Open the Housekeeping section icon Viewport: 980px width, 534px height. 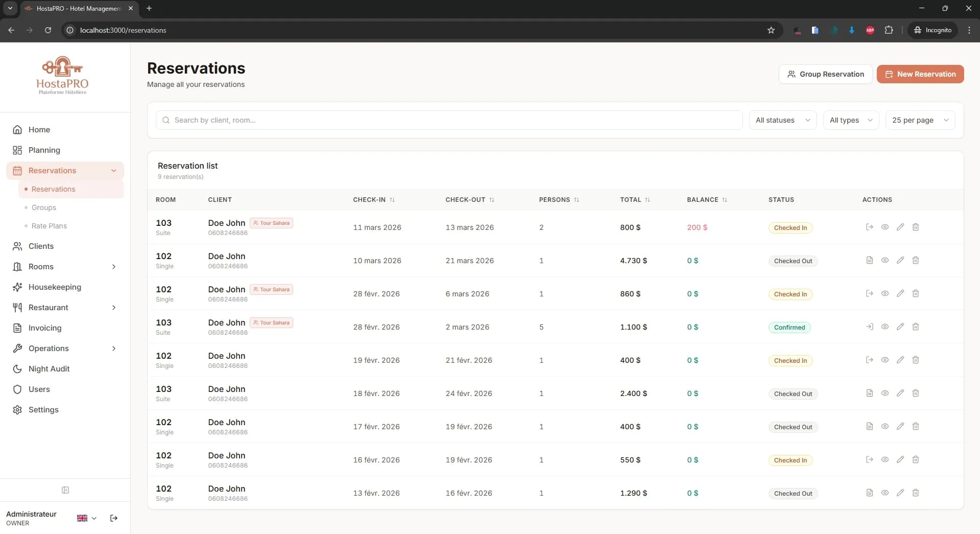pos(17,287)
